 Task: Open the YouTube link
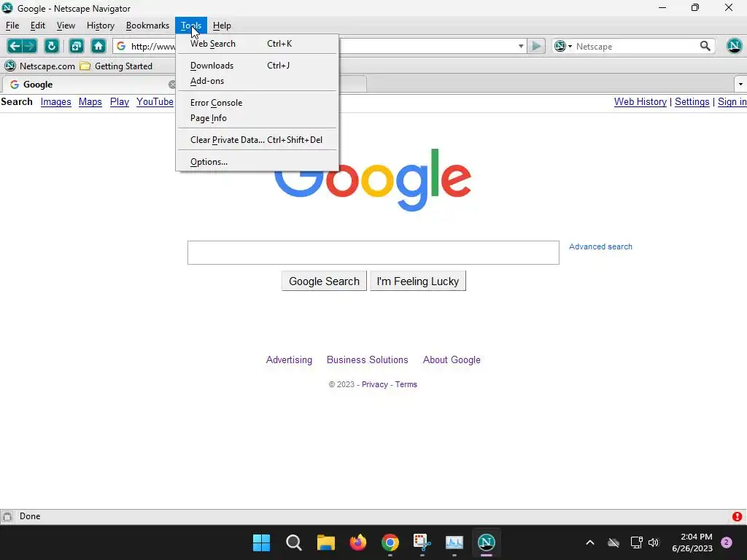pos(155,102)
